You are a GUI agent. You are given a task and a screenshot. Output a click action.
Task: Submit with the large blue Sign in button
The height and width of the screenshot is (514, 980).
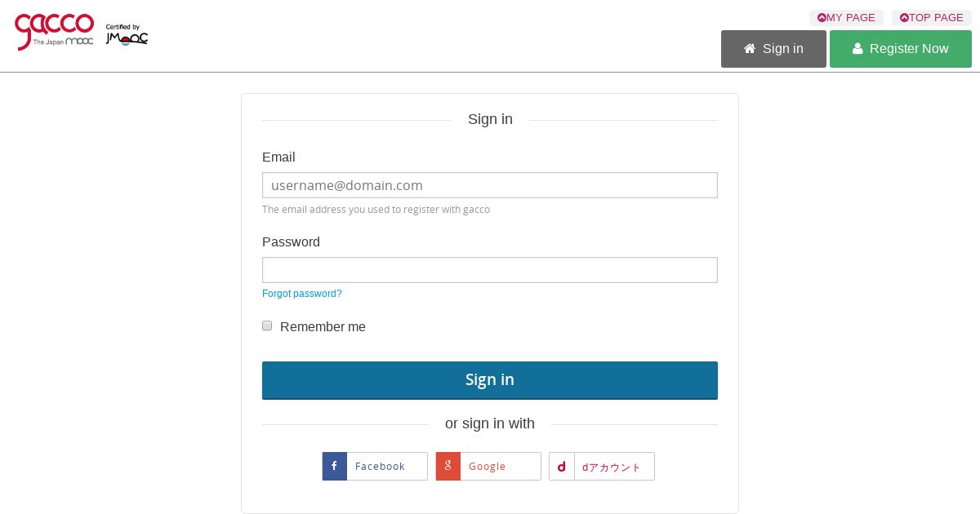coord(490,380)
